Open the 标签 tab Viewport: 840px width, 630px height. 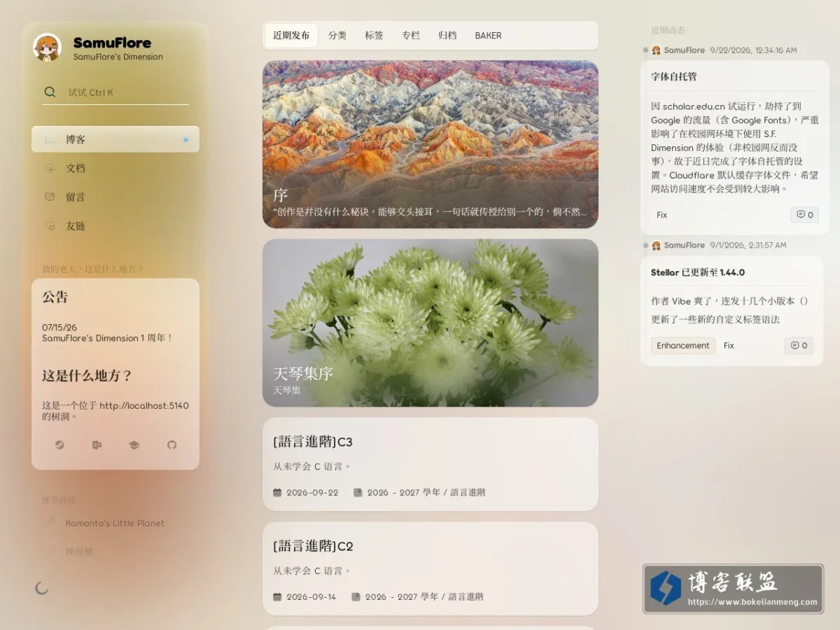[374, 35]
